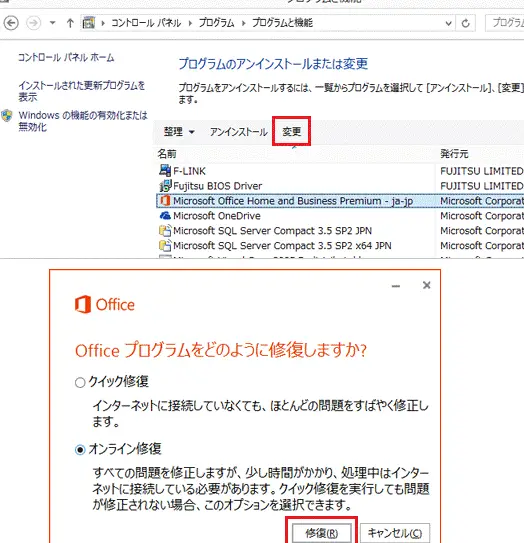The width and height of the screenshot is (524, 543).
Task: Open recent locations dropdown arrow
Action: [x=53, y=23]
